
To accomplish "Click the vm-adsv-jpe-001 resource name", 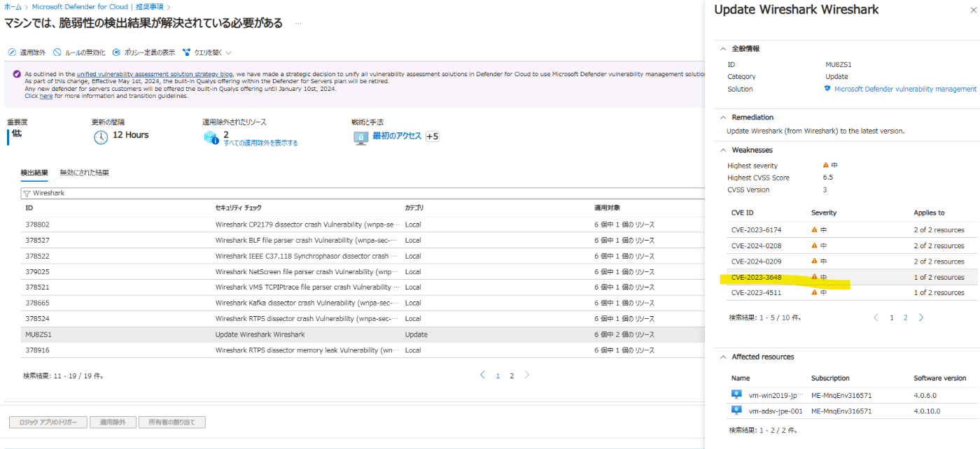I will pos(777,411).
